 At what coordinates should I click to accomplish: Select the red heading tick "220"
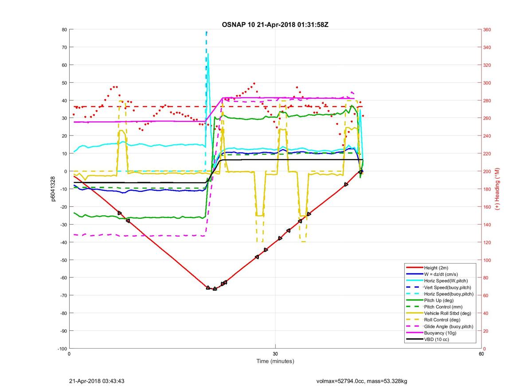pos(487,154)
